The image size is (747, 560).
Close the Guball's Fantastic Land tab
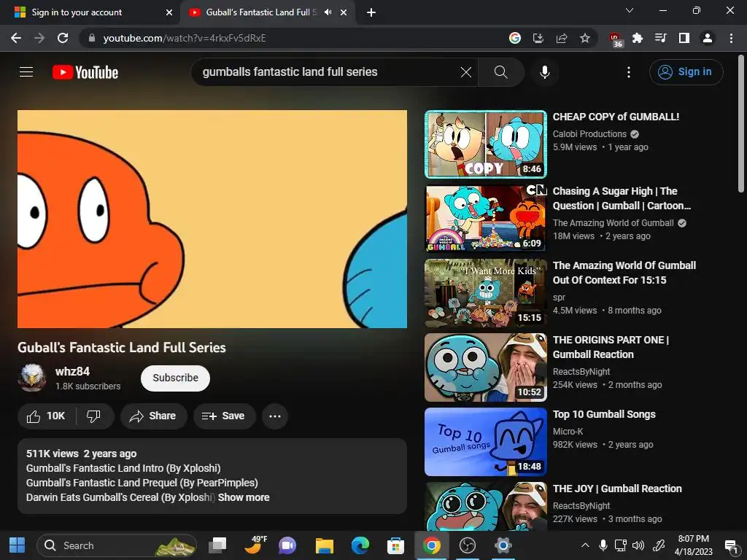tap(344, 12)
